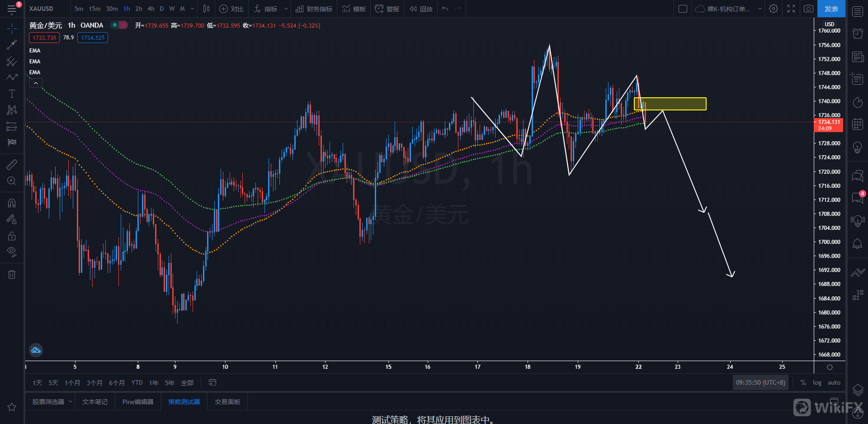Open the alerts alarm clock panel

[858, 33]
